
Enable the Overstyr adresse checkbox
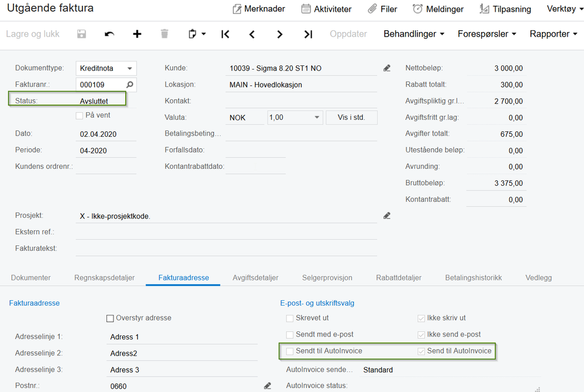(x=110, y=318)
